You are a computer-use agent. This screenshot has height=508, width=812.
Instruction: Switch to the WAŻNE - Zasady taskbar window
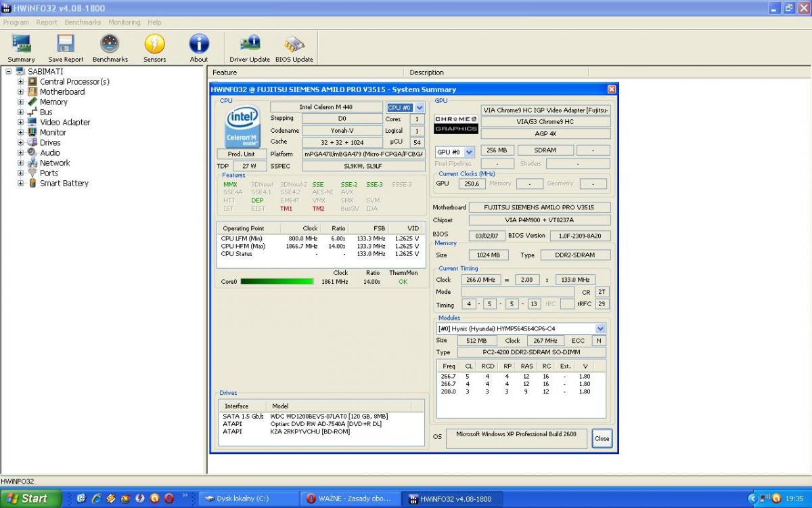(x=350, y=499)
